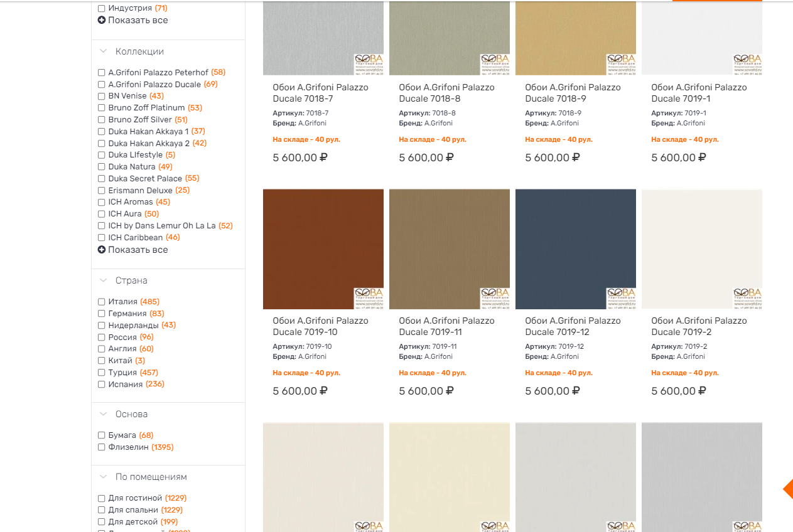Viewport: 793px width, 532px height.
Task: Filter by country Китай
Action: [102, 361]
